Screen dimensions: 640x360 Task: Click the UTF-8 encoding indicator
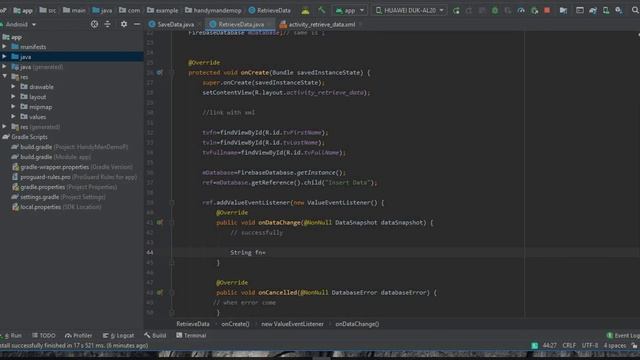(x=590, y=345)
